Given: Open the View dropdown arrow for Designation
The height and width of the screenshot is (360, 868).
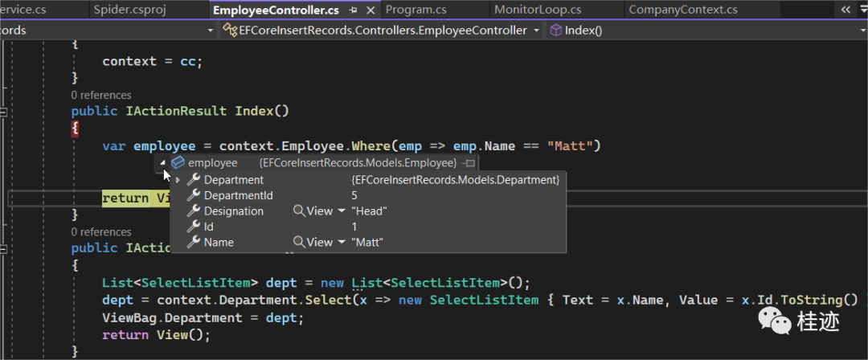Looking at the screenshot, I should (341, 211).
